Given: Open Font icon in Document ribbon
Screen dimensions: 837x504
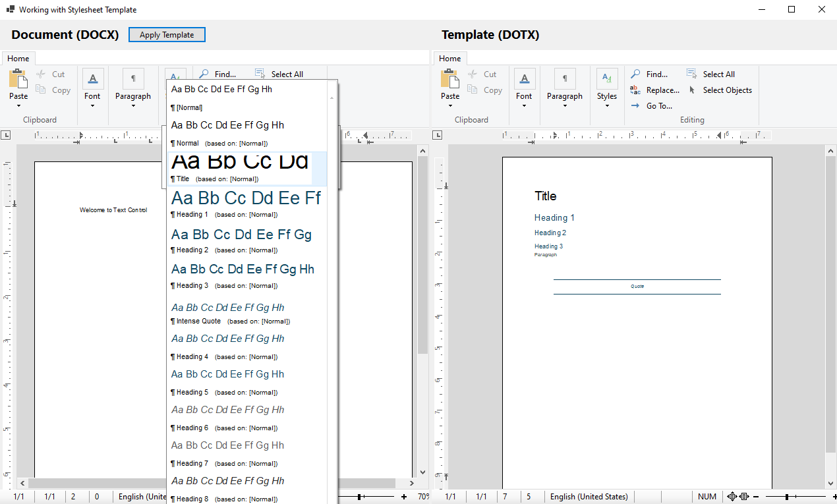Looking at the screenshot, I should [x=93, y=79].
